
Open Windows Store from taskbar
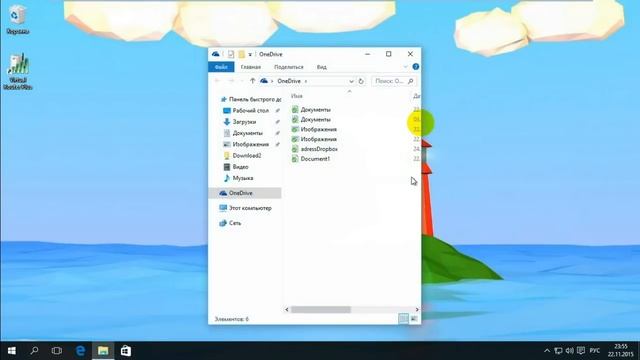[x=126, y=351]
